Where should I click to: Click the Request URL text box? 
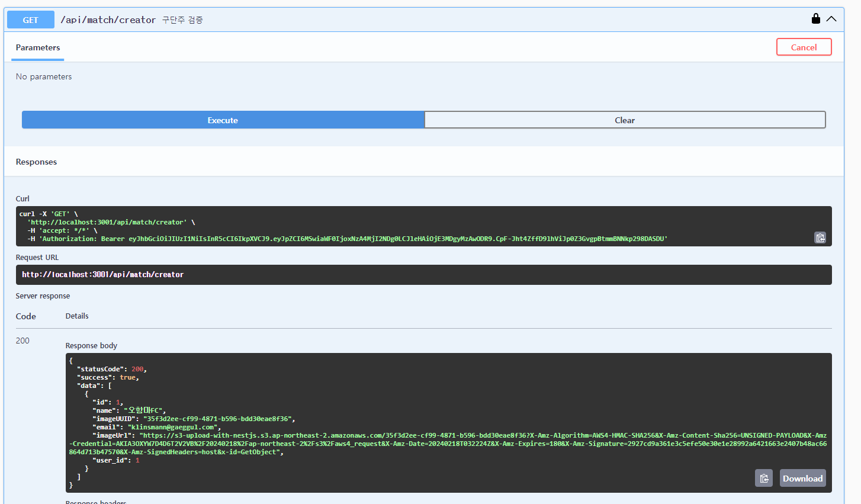(423, 275)
